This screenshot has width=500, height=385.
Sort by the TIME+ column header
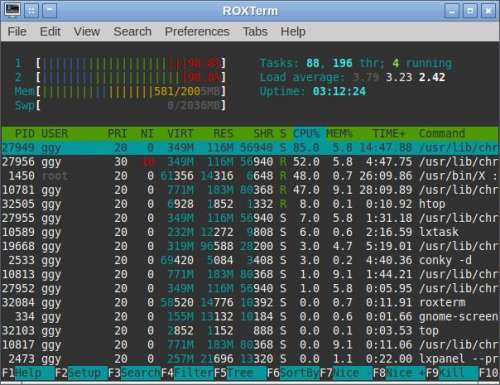pyautogui.click(x=389, y=134)
